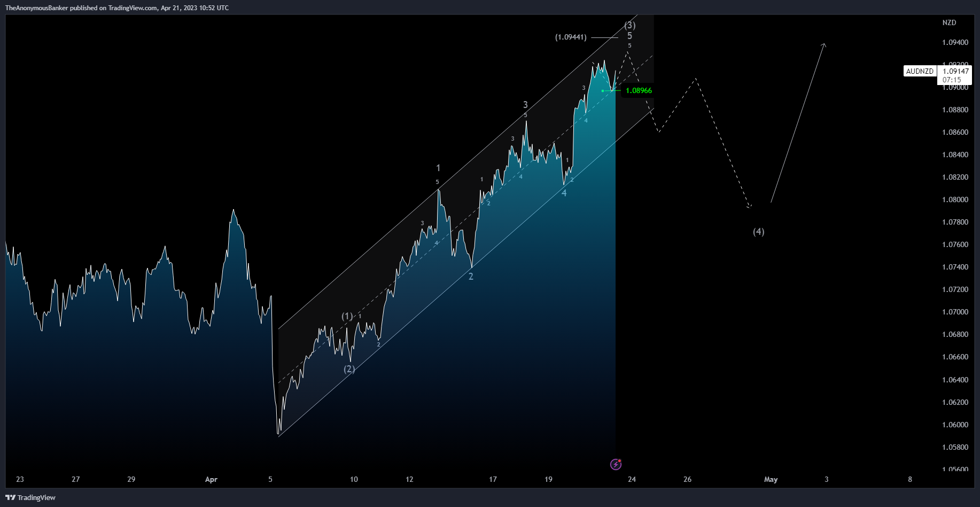Image resolution: width=980 pixels, height=507 pixels.
Task: Click the (1.09441) target price annotation
Action: point(571,37)
